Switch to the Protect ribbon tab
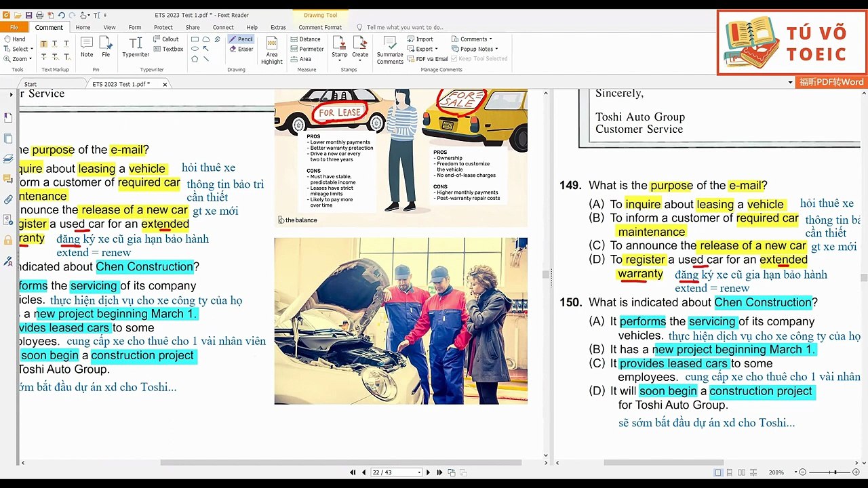 click(163, 28)
